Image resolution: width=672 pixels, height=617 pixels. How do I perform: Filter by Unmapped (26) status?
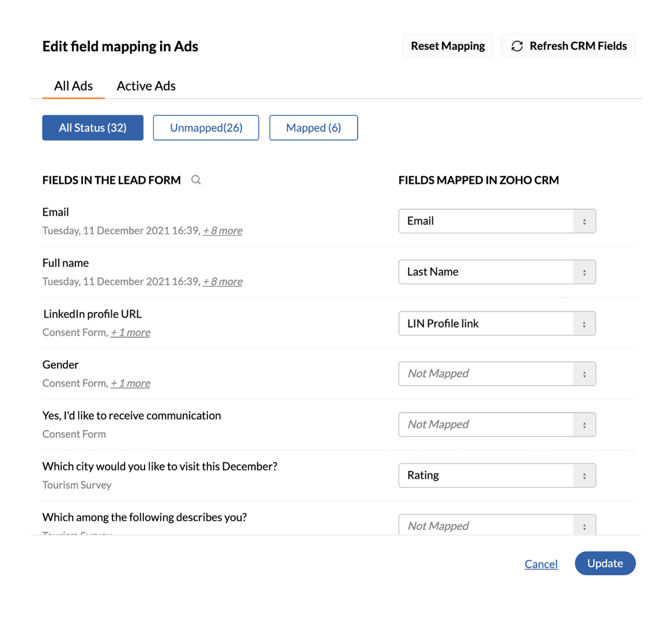pyautogui.click(x=206, y=127)
